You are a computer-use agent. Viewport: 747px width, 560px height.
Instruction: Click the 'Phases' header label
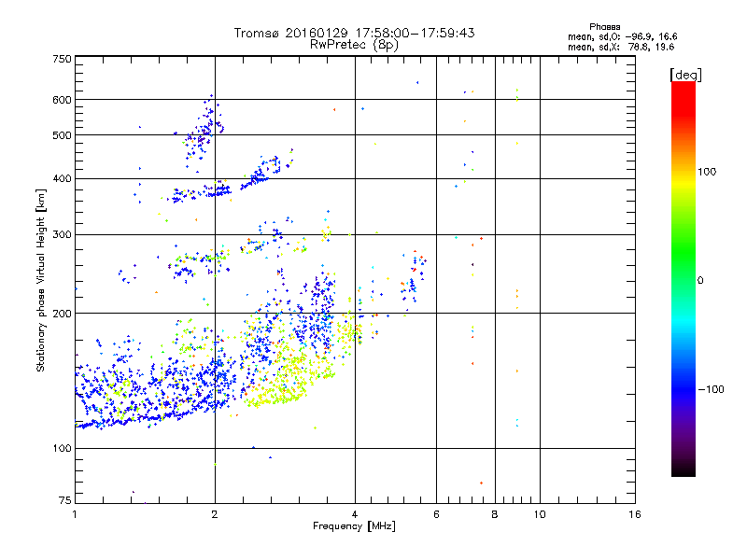coord(604,27)
